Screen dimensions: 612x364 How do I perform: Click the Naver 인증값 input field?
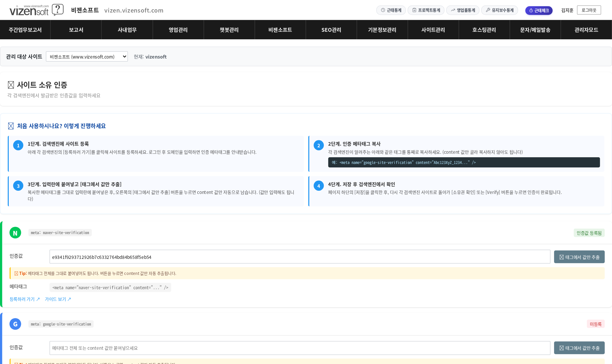300,257
